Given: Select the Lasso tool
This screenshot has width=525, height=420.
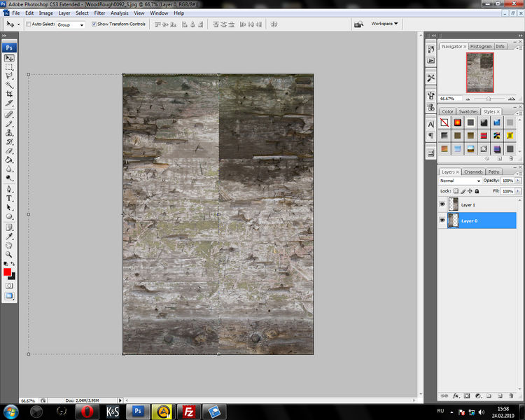Looking at the screenshot, I should click(x=9, y=76).
